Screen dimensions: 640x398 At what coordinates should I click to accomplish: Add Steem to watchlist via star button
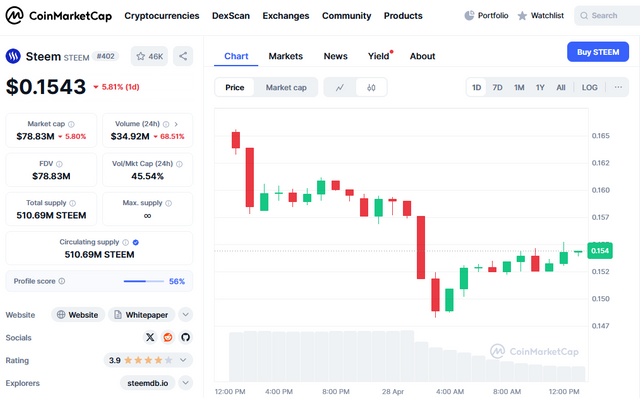(149, 56)
